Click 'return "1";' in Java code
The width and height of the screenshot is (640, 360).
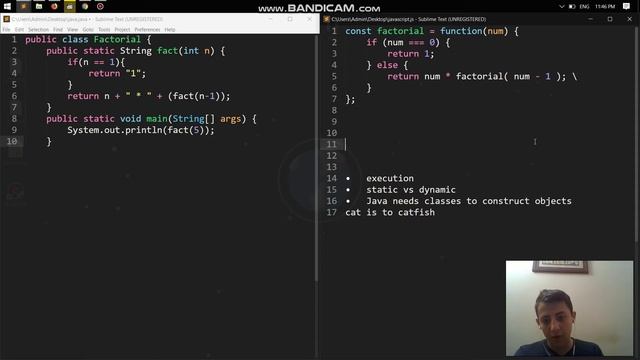point(117,73)
